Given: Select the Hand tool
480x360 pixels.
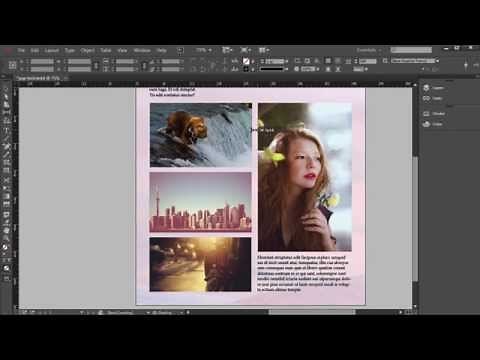Looking at the screenshot, I should pyautogui.click(x=6, y=230).
